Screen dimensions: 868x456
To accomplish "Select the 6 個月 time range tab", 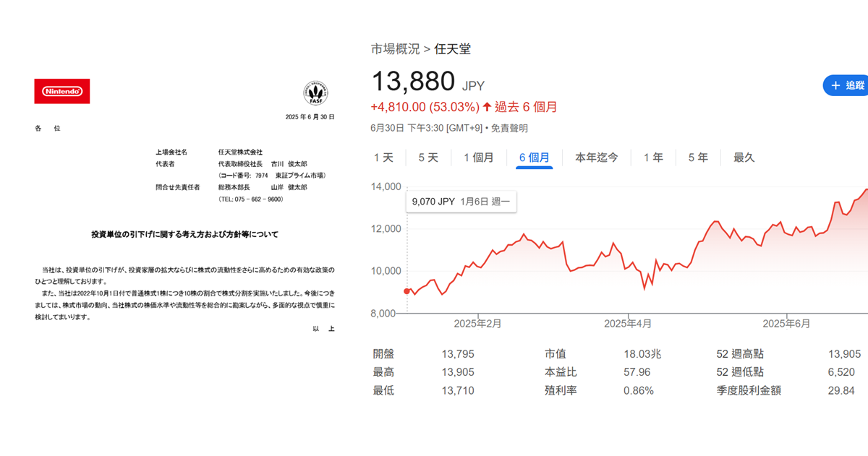I will (534, 158).
